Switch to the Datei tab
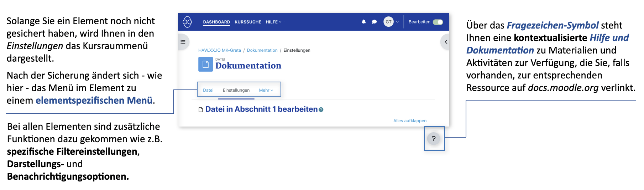The width and height of the screenshot is (644, 190). coord(208,90)
